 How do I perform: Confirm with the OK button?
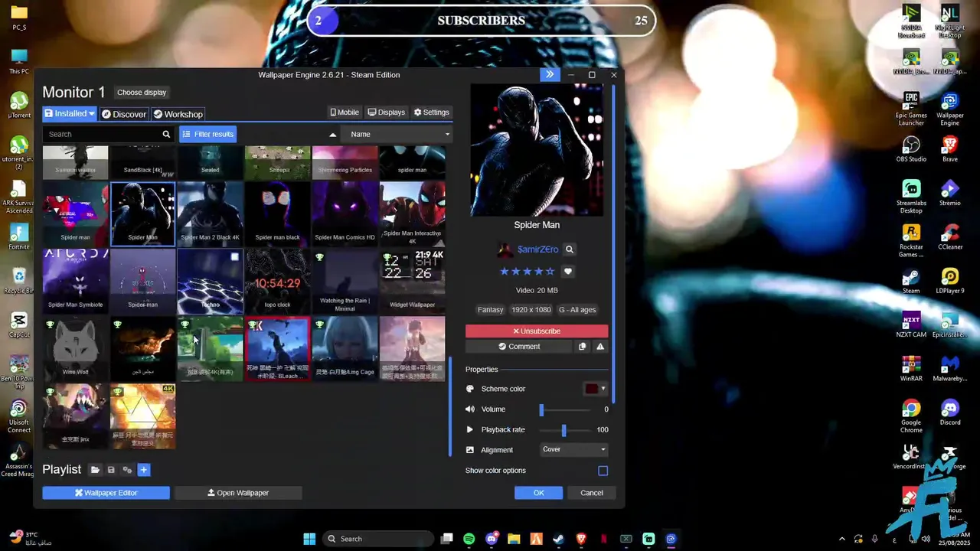[538, 493]
